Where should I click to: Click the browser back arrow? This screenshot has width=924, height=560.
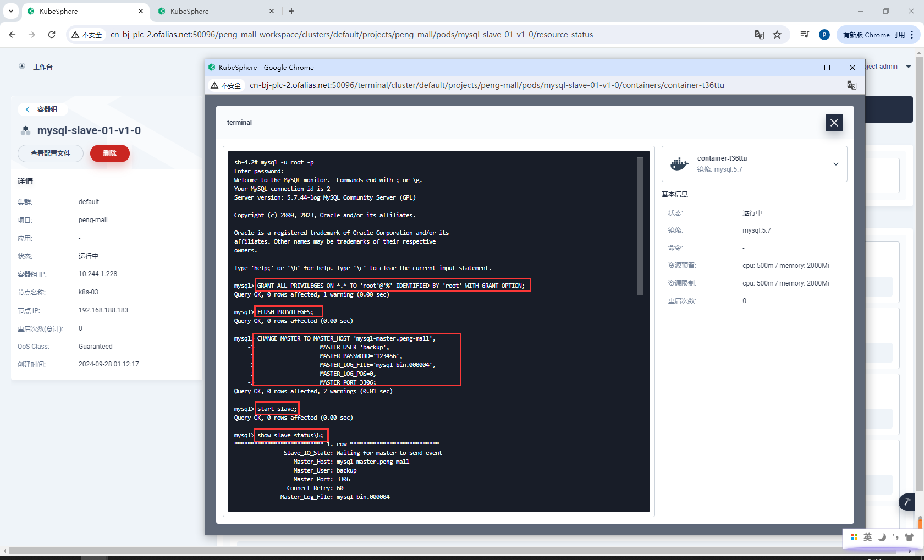[12, 35]
